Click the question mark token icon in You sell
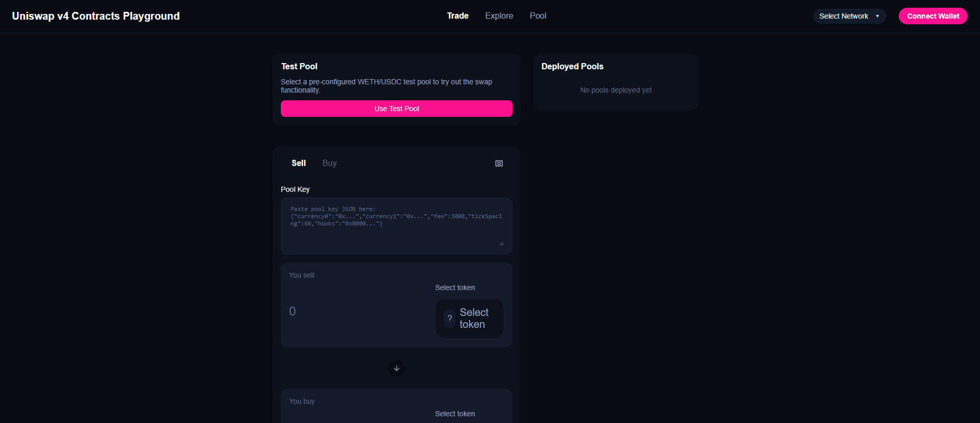This screenshot has height=423, width=980. [450, 319]
